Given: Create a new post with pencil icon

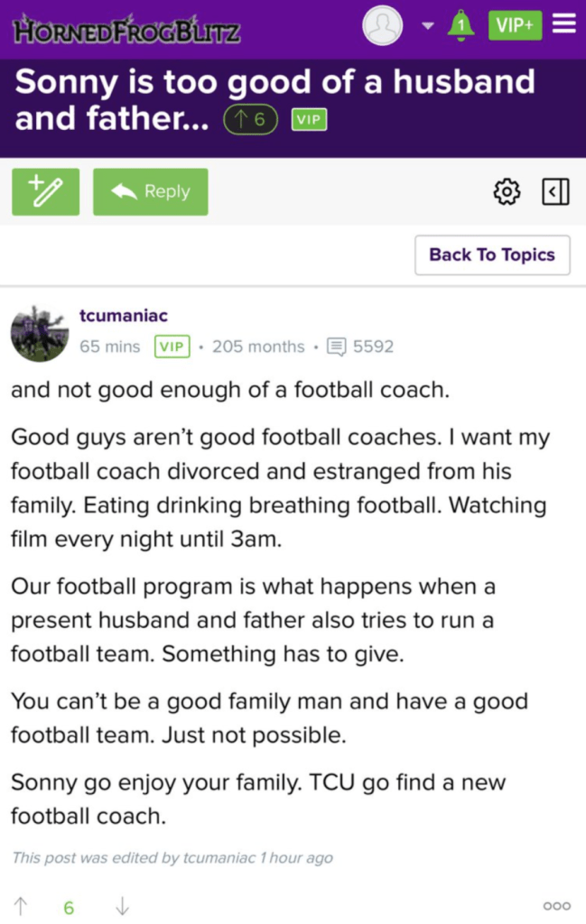Looking at the screenshot, I should (45, 191).
